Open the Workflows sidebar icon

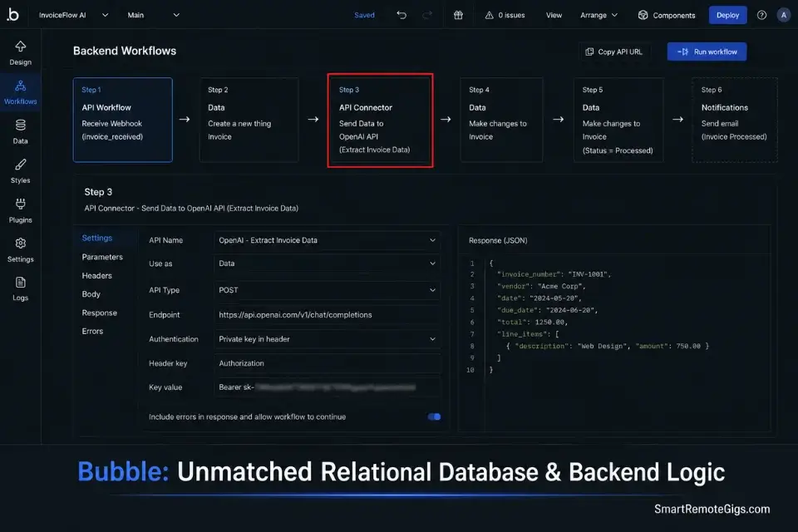(x=20, y=86)
